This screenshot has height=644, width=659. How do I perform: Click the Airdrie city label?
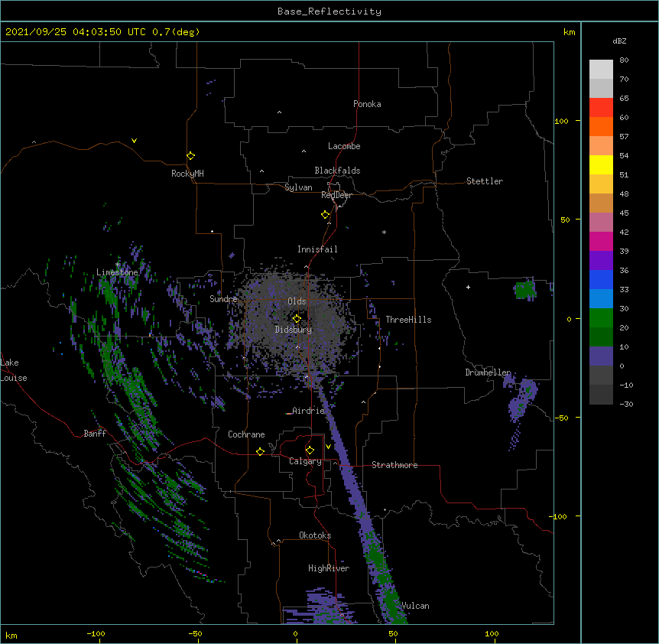(308, 411)
